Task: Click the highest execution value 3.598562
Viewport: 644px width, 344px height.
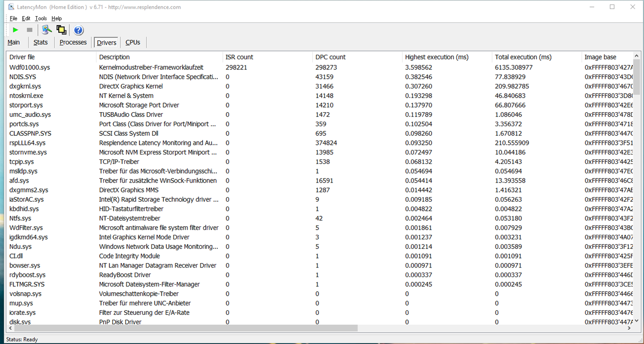Action: (419, 67)
